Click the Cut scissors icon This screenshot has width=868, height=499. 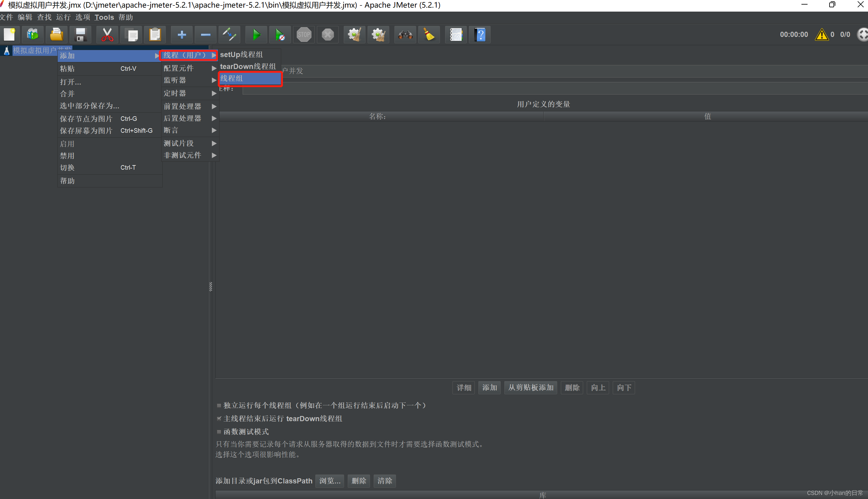pyautogui.click(x=107, y=34)
